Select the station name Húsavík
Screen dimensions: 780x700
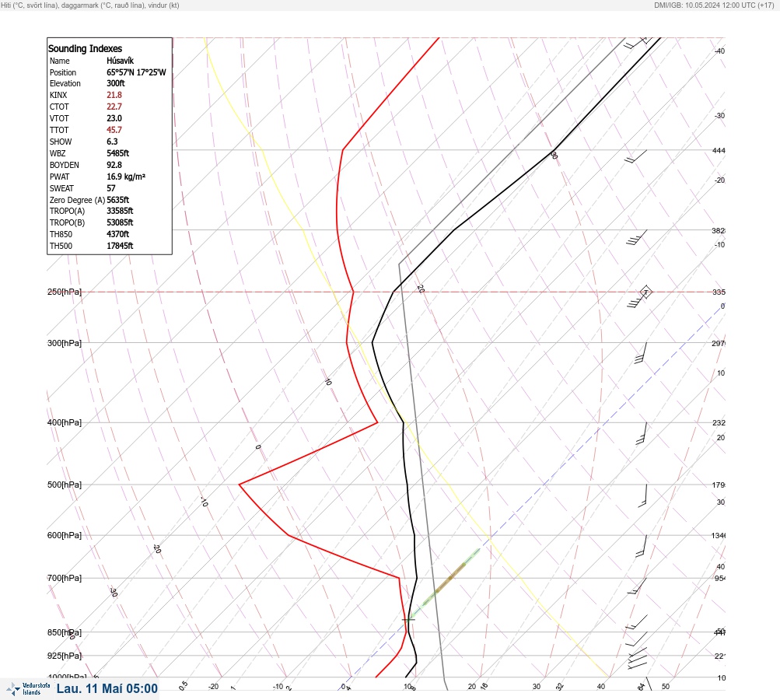point(120,61)
